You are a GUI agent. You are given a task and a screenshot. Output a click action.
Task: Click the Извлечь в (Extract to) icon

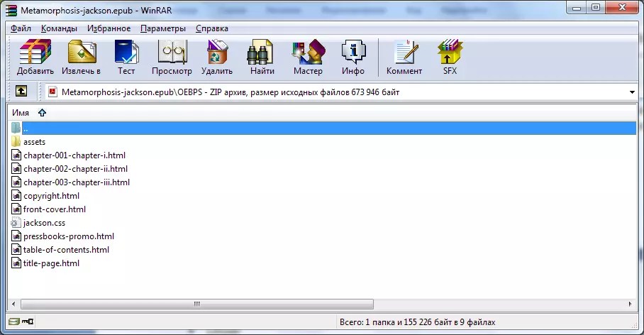point(82,53)
